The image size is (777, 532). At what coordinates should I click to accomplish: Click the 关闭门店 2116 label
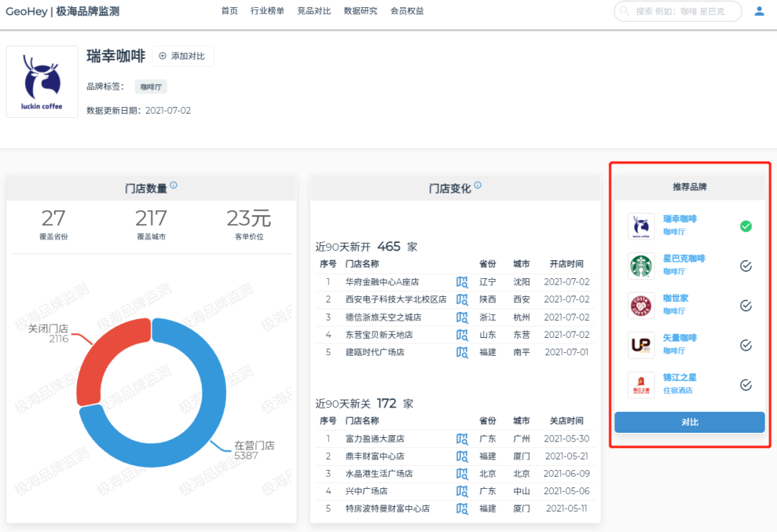(x=48, y=334)
